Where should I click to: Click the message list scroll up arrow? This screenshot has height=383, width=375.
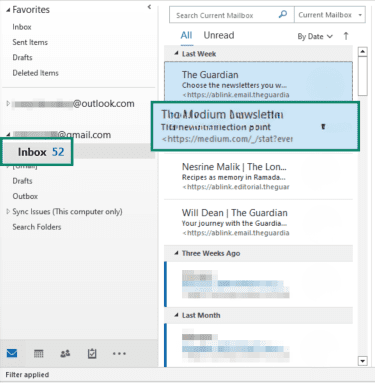click(362, 52)
